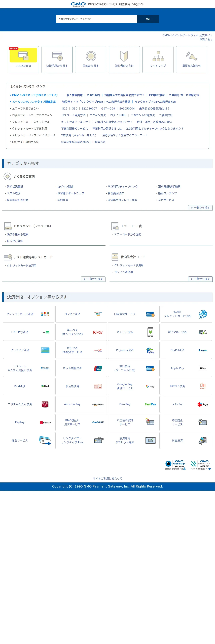Open the 不正利用/チャージバック category link
The width and height of the screenshot is (215, 644).
[x=123, y=187]
